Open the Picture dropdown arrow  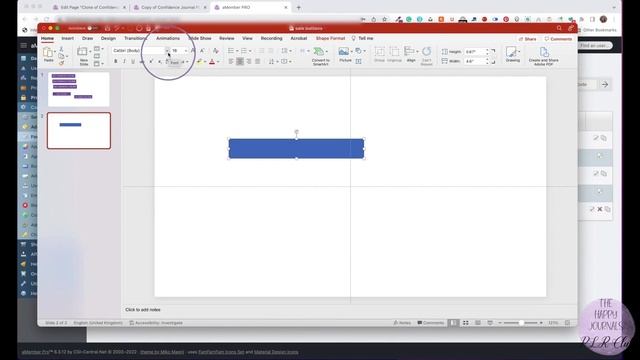(351, 51)
